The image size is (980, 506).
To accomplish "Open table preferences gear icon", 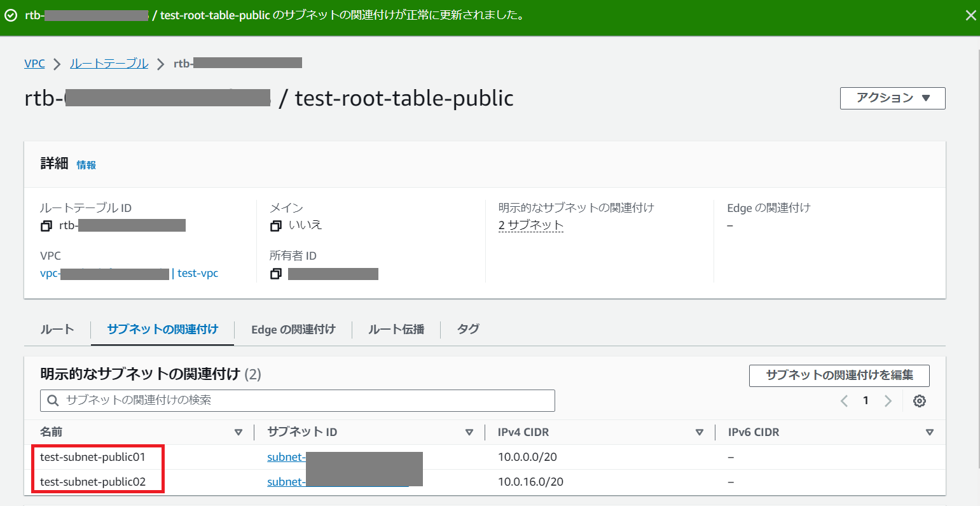I will coord(919,401).
